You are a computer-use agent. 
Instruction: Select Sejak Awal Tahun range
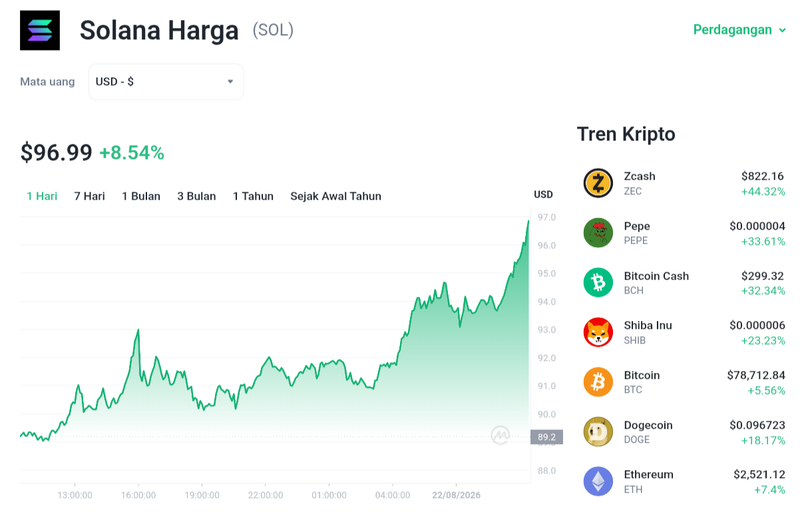(x=335, y=196)
